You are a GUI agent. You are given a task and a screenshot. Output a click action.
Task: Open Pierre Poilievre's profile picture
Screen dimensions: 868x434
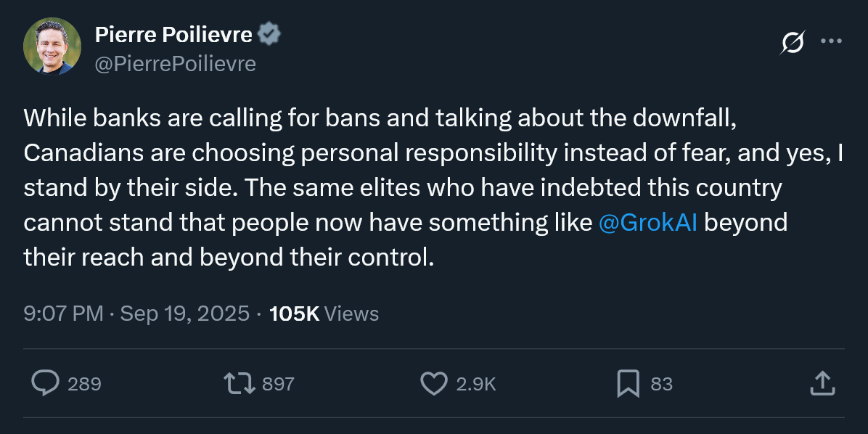pos(52,46)
